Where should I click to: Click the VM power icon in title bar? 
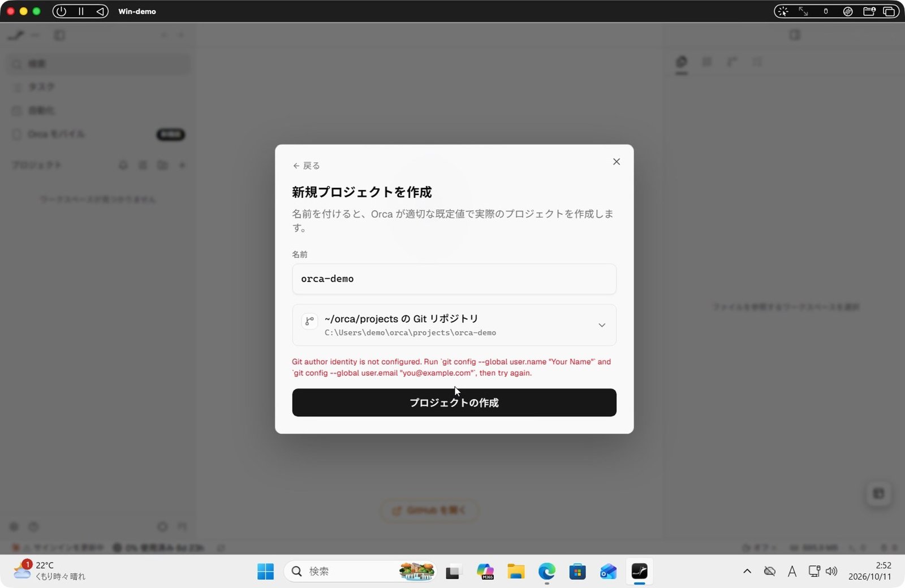point(62,11)
